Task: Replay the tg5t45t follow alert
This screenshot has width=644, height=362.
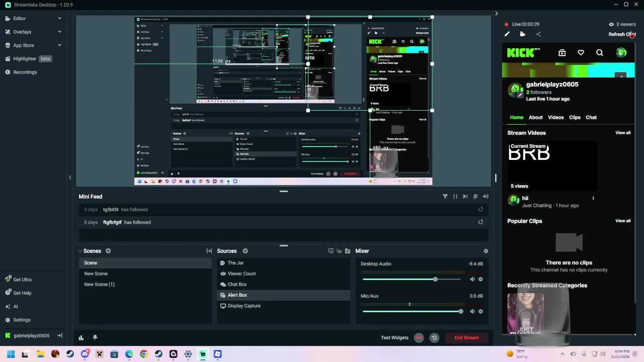Action: point(480,210)
